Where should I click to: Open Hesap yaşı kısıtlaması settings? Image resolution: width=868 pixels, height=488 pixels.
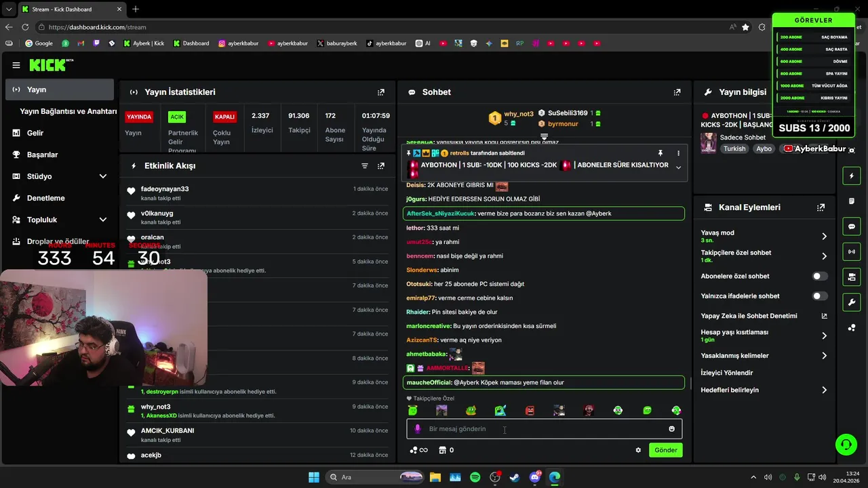[764, 335]
